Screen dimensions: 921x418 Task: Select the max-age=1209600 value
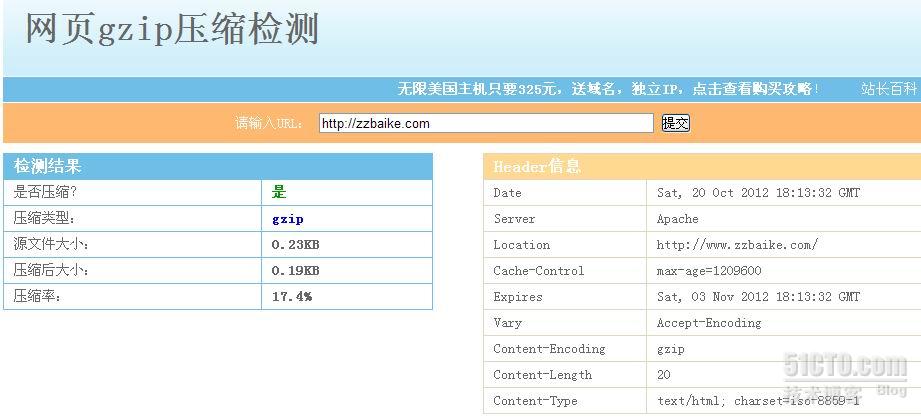709,271
